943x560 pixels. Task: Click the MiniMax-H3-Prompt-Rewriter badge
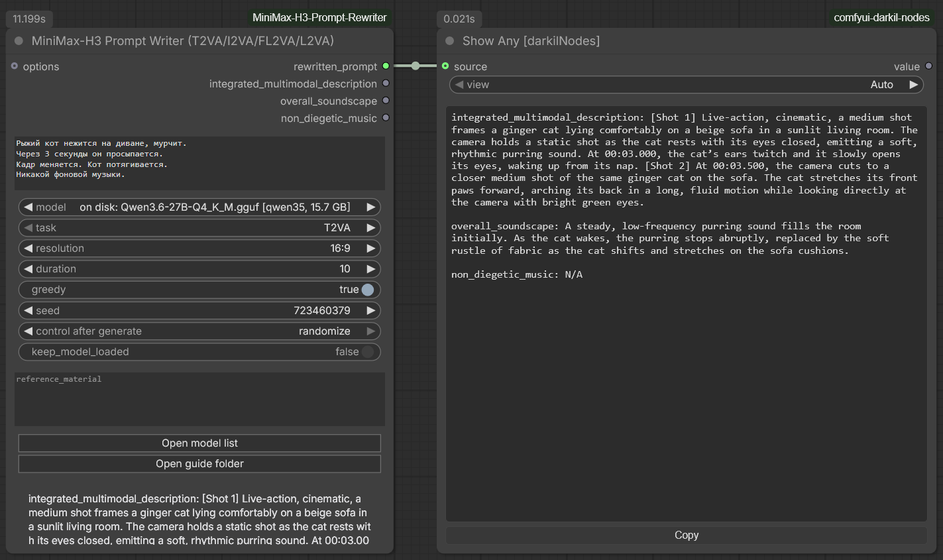tap(319, 18)
